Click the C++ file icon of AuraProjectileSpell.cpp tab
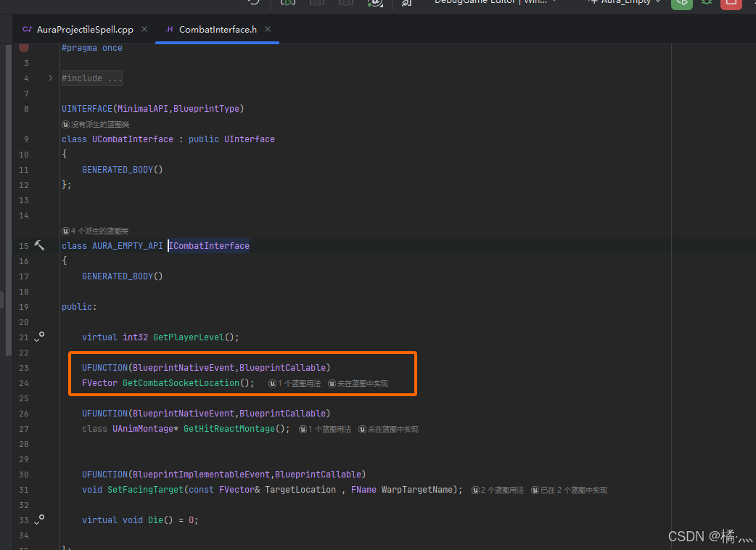This screenshot has width=756, height=550. click(28, 30)
